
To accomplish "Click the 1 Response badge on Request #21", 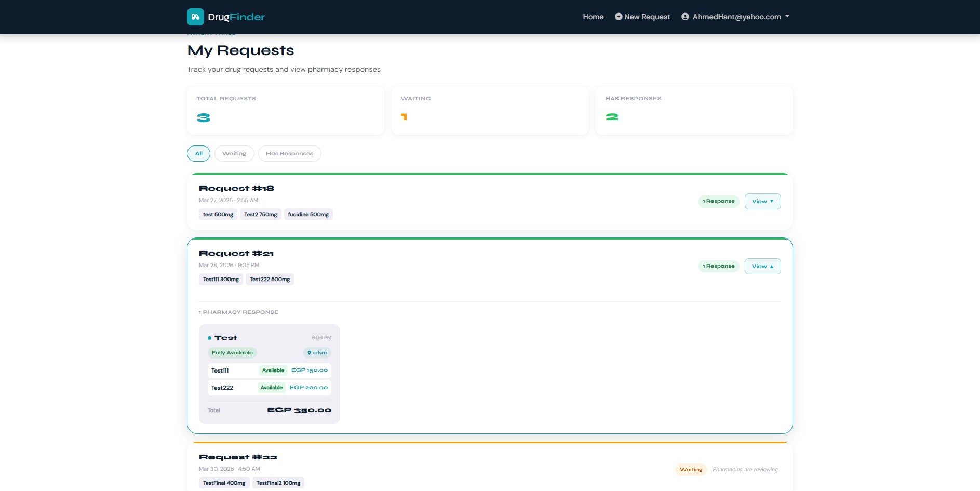I will pyautogui.click(x=718, y=266).
